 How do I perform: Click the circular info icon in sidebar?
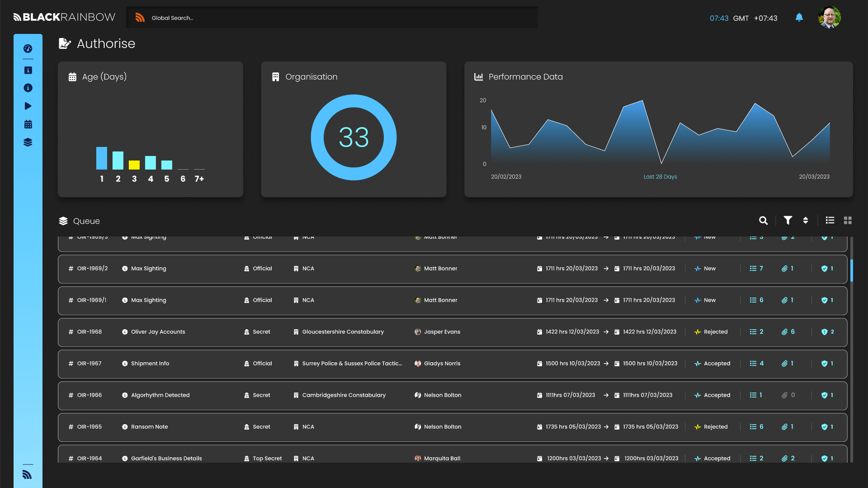point(28,88)
